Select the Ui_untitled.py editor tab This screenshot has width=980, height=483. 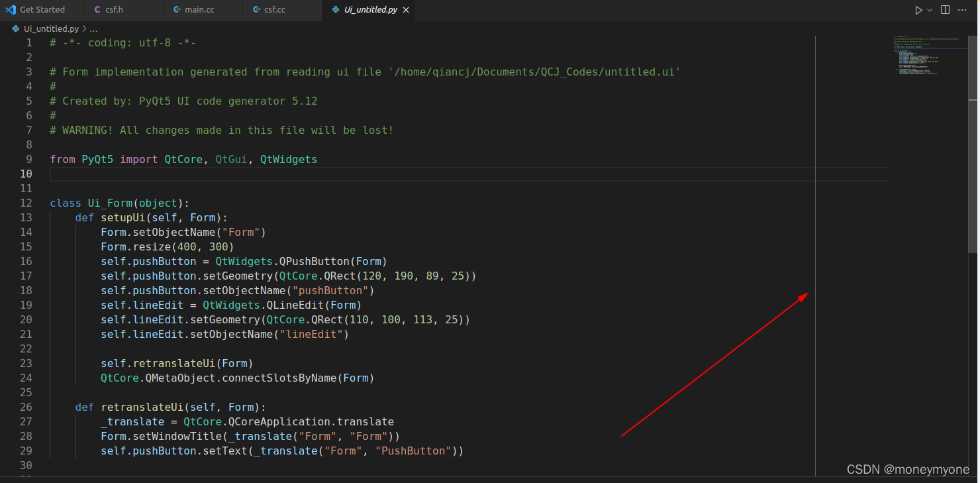(x=370, y=10)
